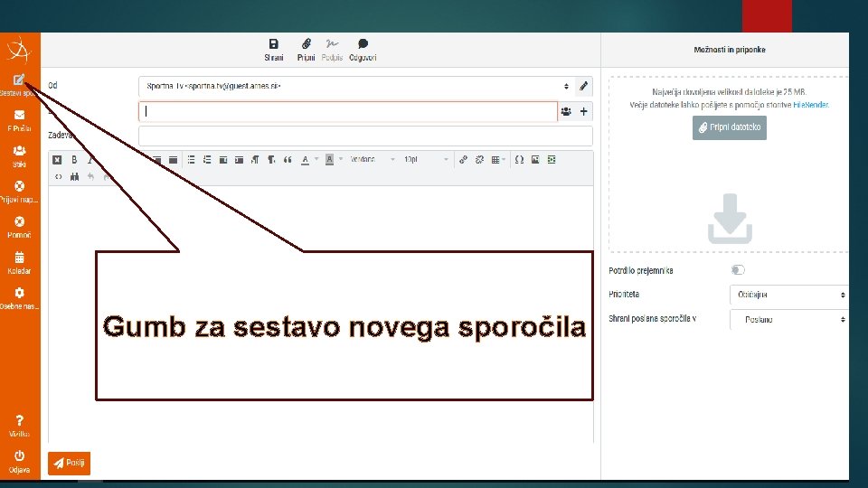Screen dimensions: 868x488
Task: Insert image icon in editor toolbar
Action: (535, 160)
